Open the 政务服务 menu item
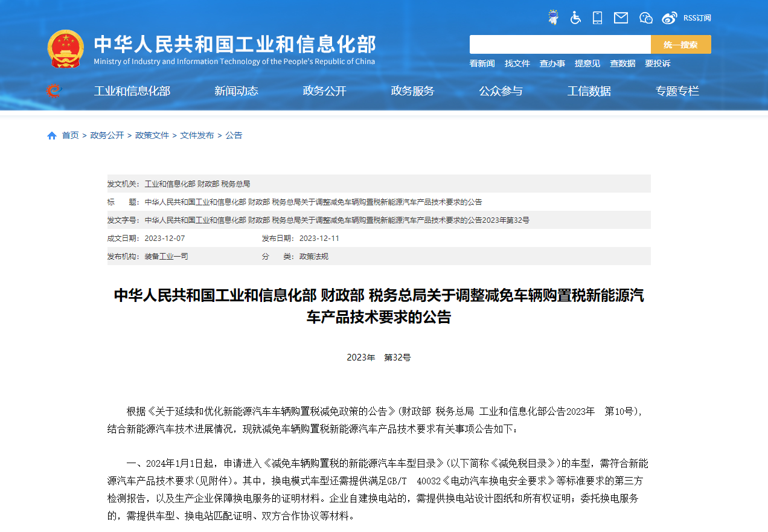 [x=413, y=91]
